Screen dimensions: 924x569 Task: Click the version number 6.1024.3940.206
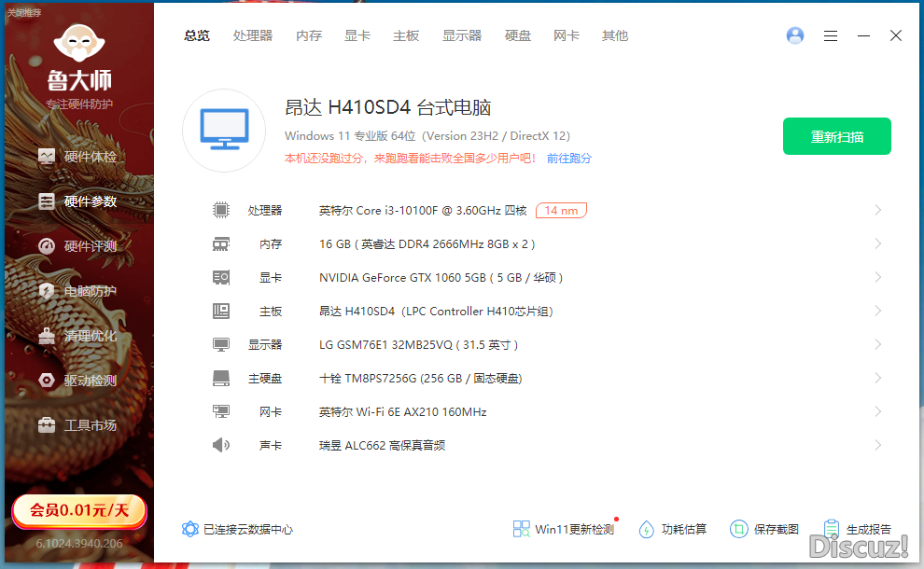(79, 543)
